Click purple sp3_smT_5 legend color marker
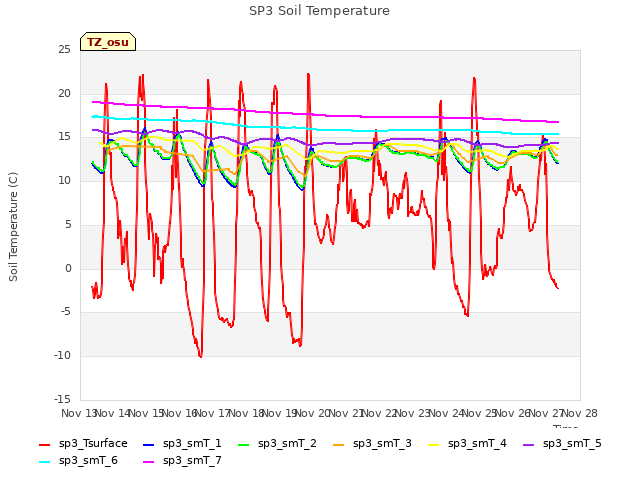 tap(529, 444)
